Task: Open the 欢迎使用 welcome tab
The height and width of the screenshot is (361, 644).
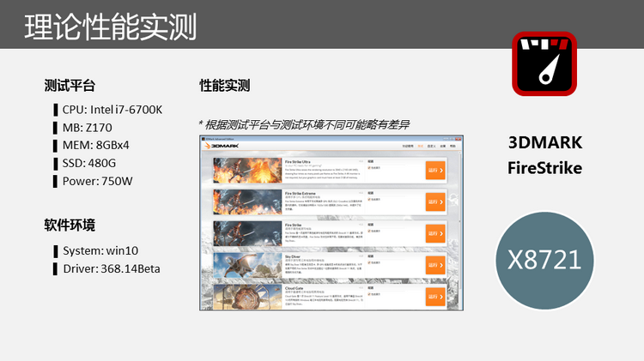Action: click(407, 147)
